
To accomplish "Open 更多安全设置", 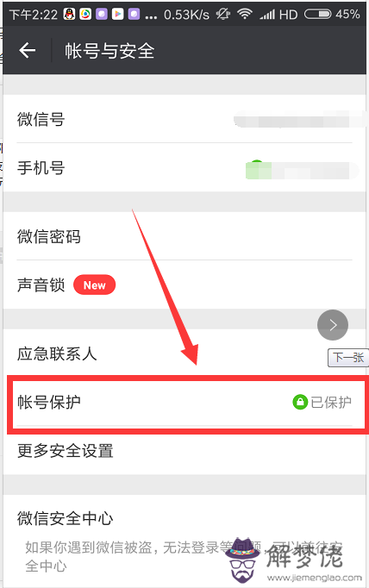I will 184,450.
